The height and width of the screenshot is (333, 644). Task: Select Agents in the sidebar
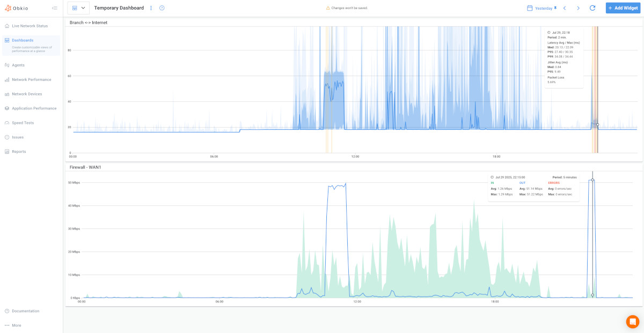pos(19,65)
